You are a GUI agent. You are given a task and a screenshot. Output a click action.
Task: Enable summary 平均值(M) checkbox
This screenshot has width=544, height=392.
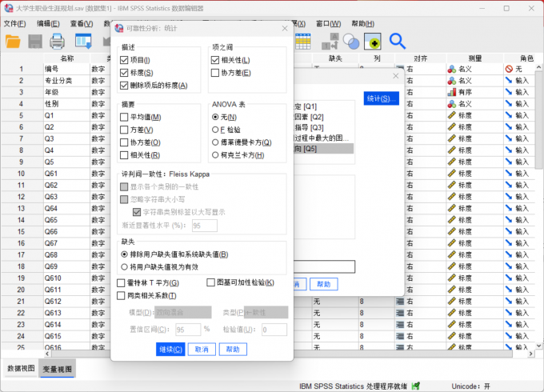pos(124,118)
